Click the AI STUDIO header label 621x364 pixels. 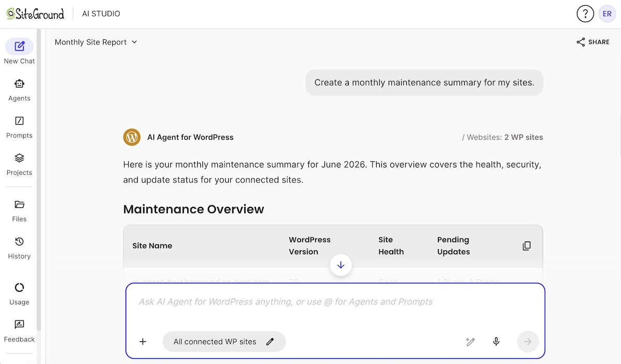coord(101,14)
